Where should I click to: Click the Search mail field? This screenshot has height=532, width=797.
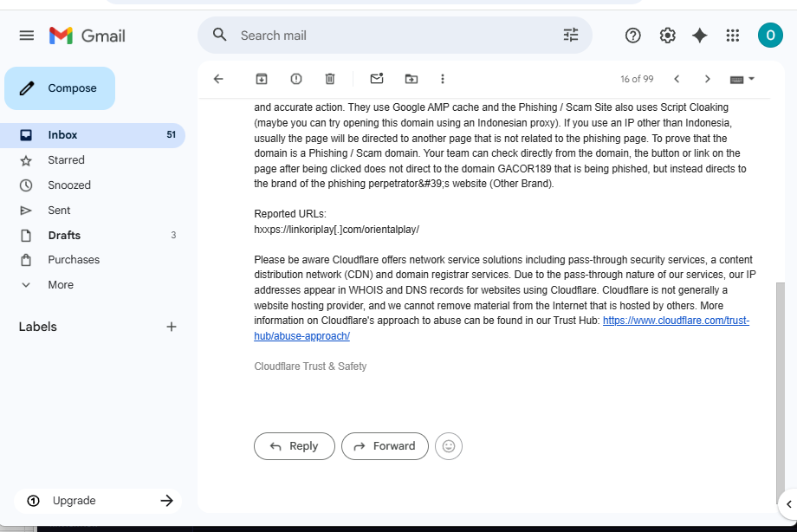(397, 36)
